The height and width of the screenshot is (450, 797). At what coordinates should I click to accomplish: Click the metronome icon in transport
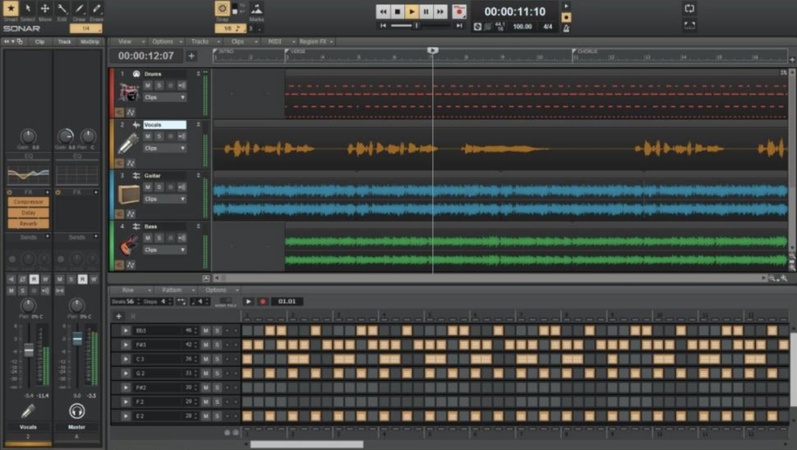click(x=566, y=28)
